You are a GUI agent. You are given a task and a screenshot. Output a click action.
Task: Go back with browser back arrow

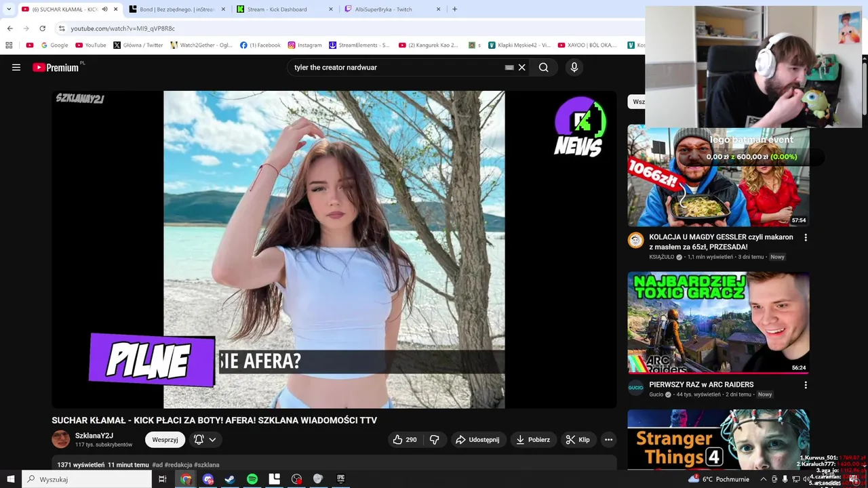click(9, 28)
